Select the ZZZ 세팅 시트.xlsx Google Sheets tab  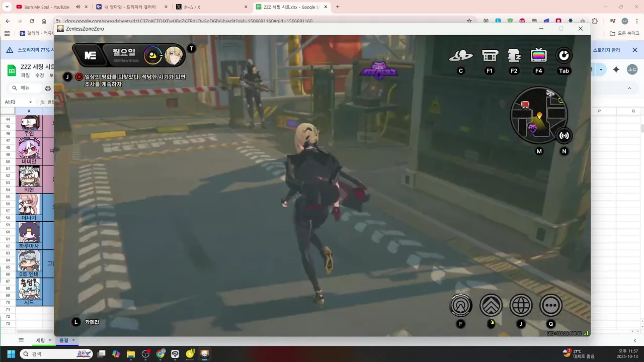pyautogui.click(x=292, y=7)
